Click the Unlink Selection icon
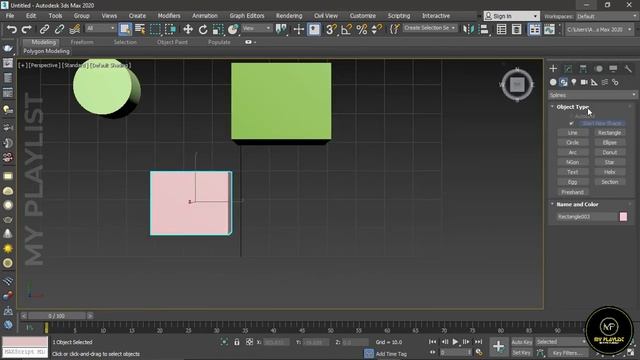The height and width of the screenshot is (360, 640). tap(59, 29)
